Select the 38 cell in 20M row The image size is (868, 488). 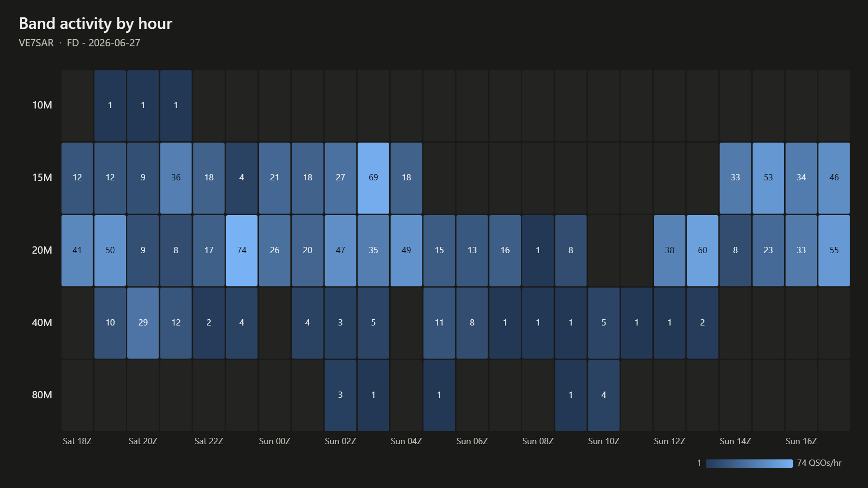[x=669, y=250]
